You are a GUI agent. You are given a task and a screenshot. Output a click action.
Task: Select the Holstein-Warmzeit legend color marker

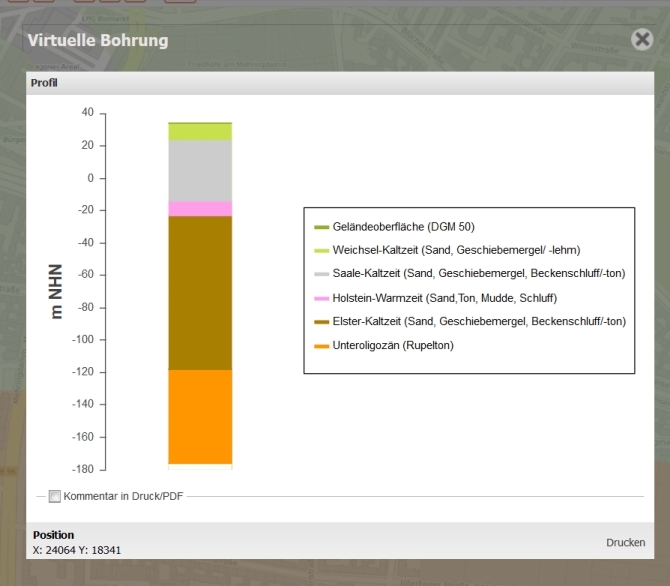321,298
